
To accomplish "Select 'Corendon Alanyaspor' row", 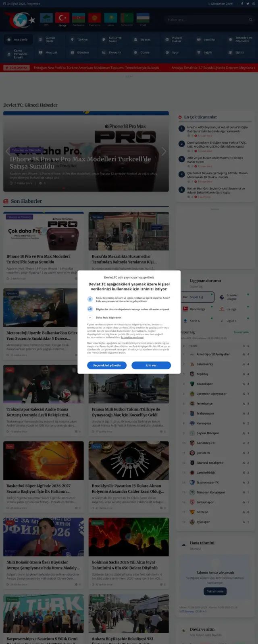I will 215,394.
